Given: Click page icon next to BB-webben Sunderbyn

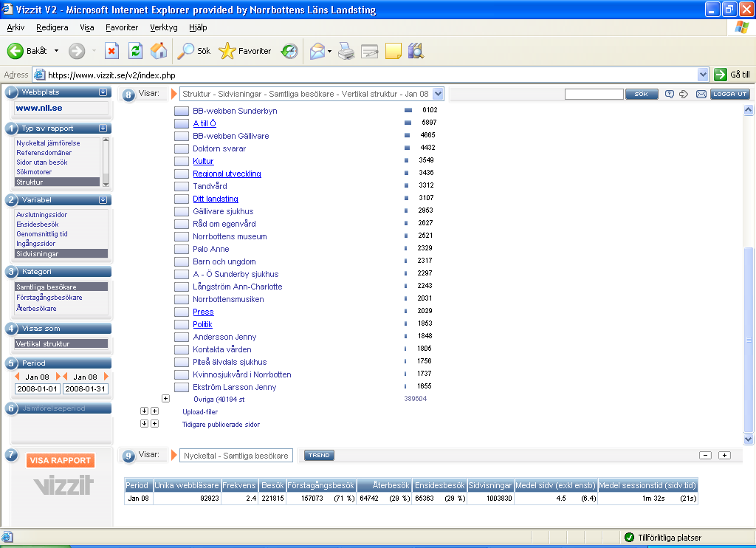Looking at the screenshot, I should coord(182,111).
